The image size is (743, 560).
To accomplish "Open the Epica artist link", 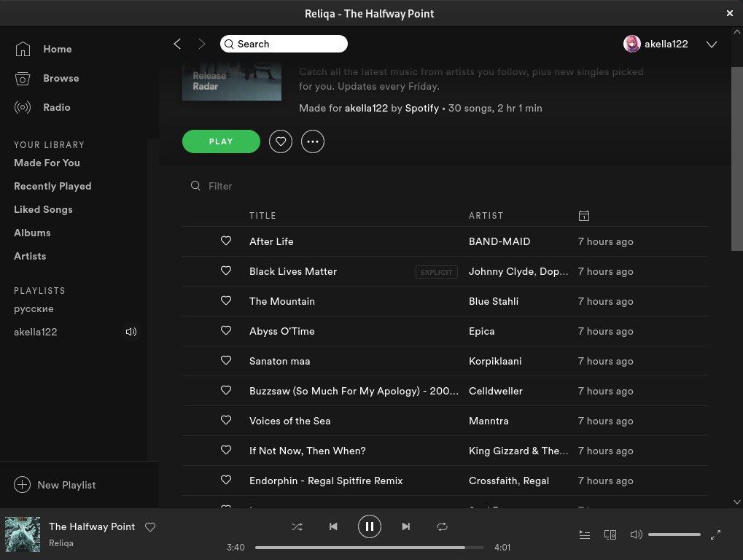I will click(x=481, y=331).
